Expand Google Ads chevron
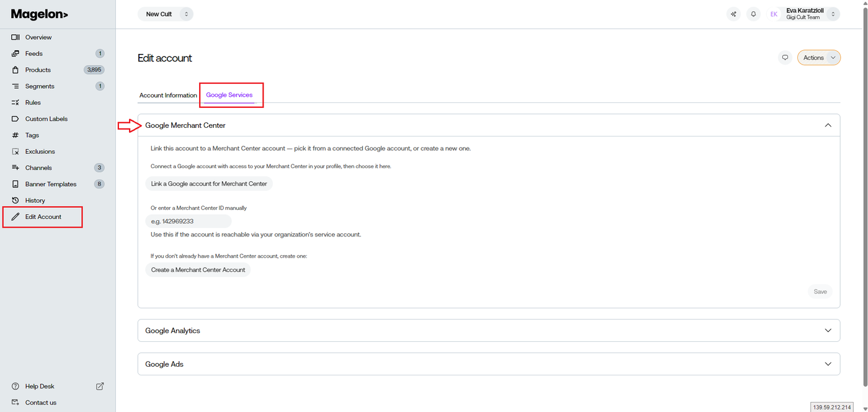The image size is (868, 412). pyautogui.click(x=828, y=364)
